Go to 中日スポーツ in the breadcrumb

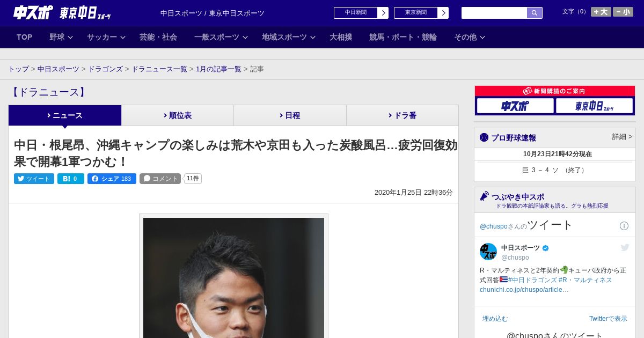pos(58,69)
